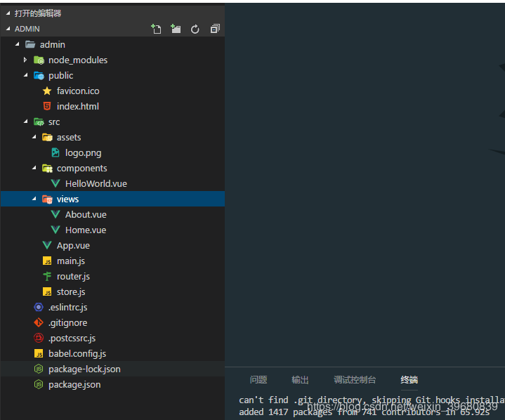Click the star icon beside favicon.ico

click(47, 91)
